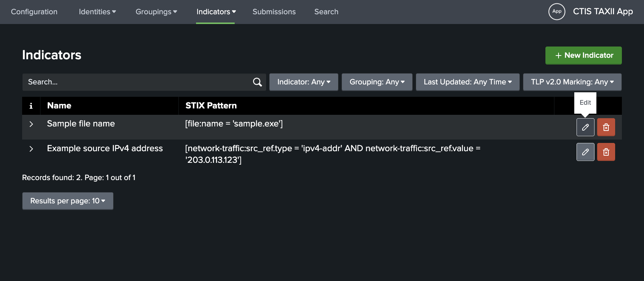
Task: Edit the Example source IPv4 address indicator
Action: pyautogui.click(x=585, y=152)
